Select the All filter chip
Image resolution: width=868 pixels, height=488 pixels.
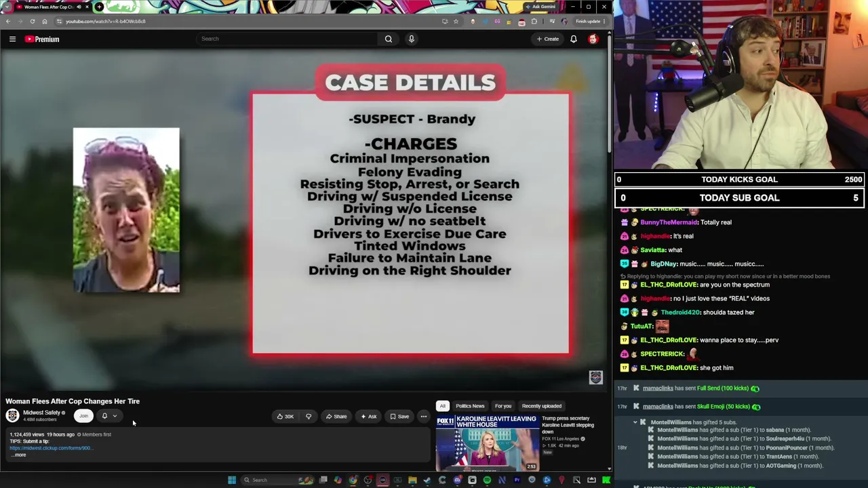pos(442,406)
